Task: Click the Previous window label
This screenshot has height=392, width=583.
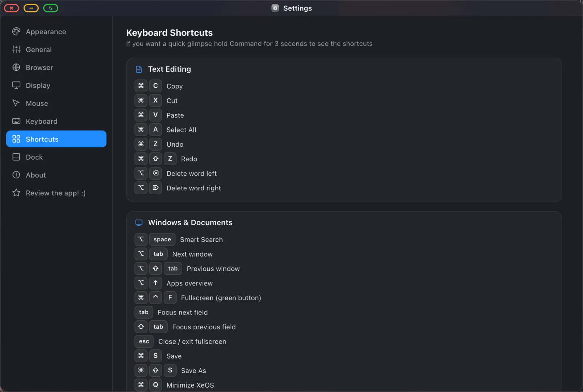Action: [213, 269]
